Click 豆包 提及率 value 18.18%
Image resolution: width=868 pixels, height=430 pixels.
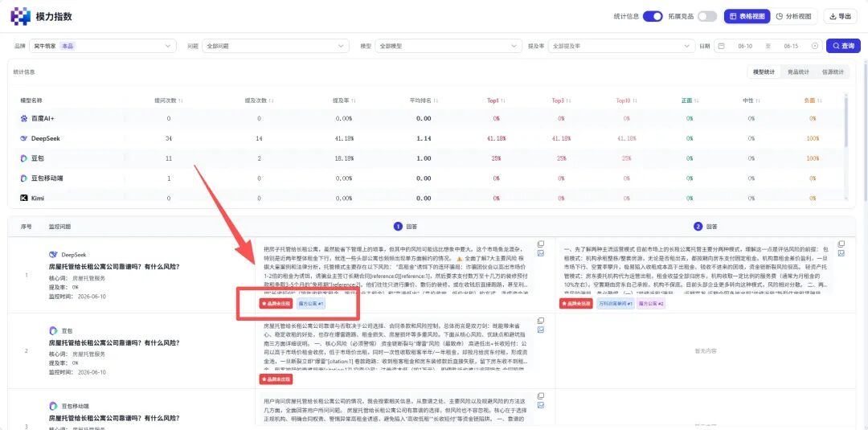[x=344, y=158]
